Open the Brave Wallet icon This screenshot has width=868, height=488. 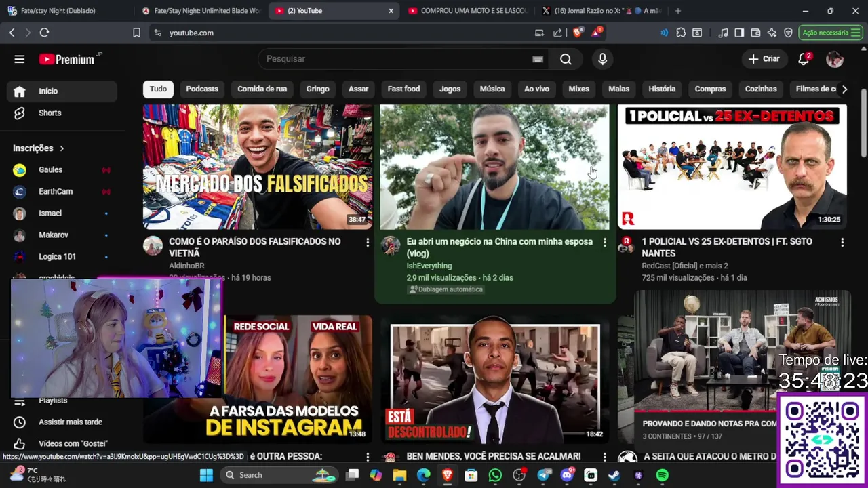(755, 33)
